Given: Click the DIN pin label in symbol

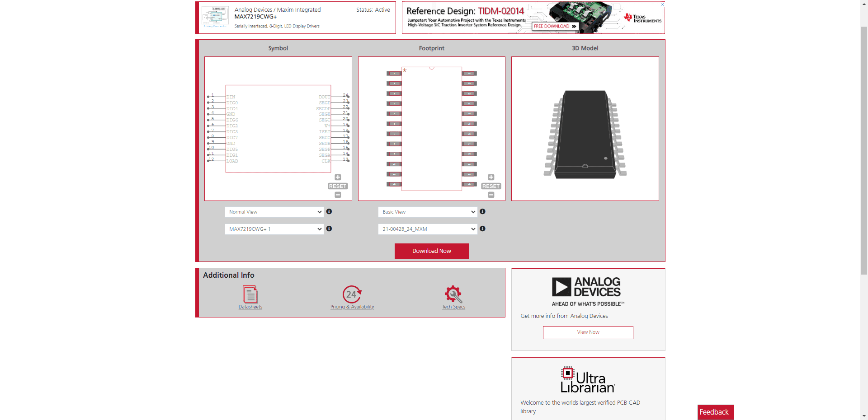Looking at the screenshot, I should click(231, 97).
